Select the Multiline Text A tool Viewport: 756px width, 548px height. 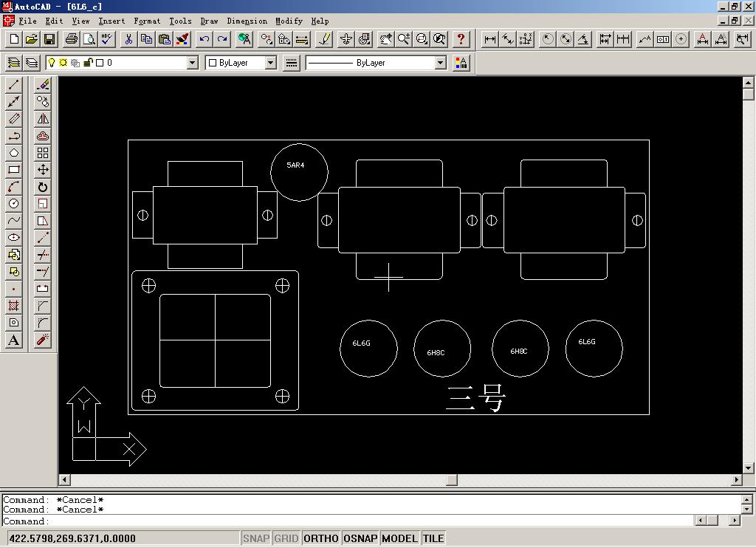pos(14,340)
